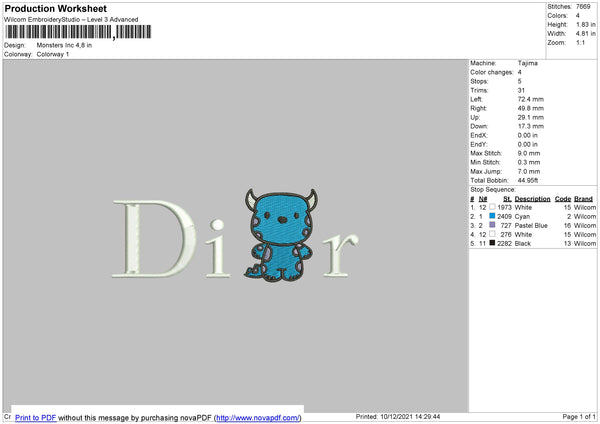Click the 'Code' column header

562,199
